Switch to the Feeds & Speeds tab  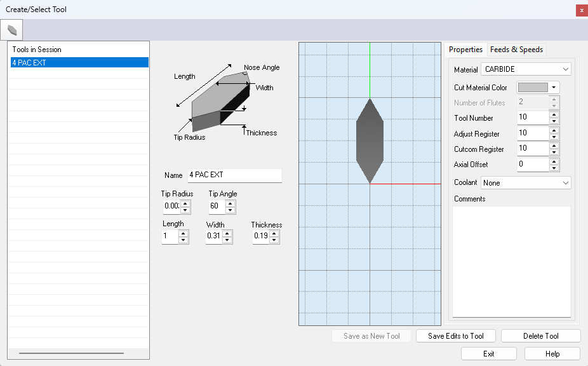pos(516,50)
